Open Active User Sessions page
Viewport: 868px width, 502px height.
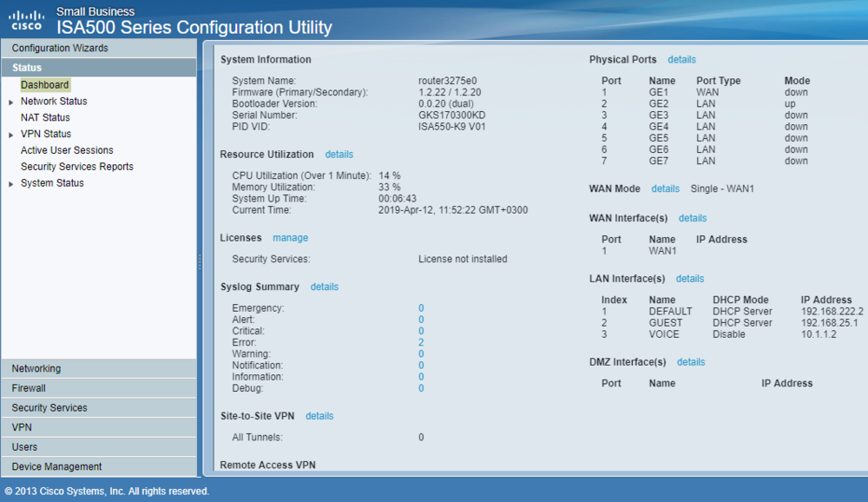pos(67,150)
